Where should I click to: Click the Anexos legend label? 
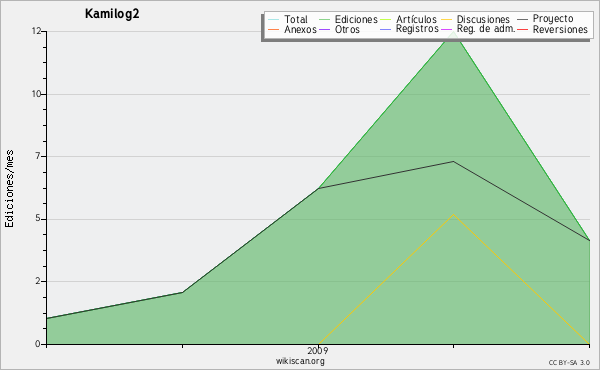pyautogui.click(x=300, y=29)
